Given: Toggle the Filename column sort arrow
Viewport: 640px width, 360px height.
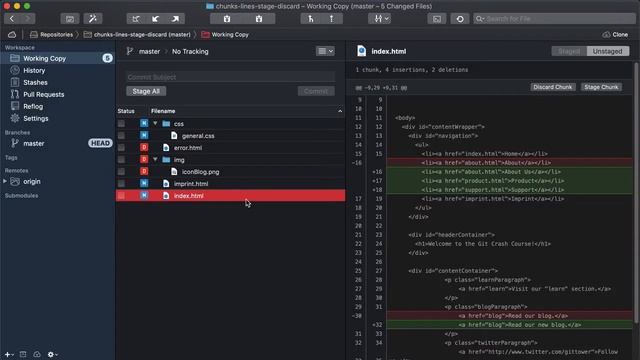Looking at the screenshot, I should [340, 111].
